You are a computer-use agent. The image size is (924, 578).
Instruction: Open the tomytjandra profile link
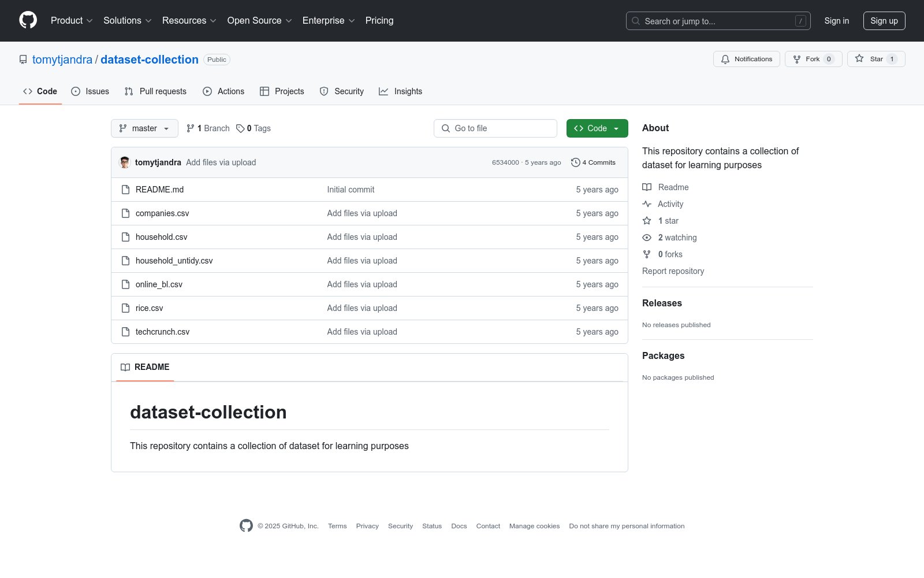62,60
